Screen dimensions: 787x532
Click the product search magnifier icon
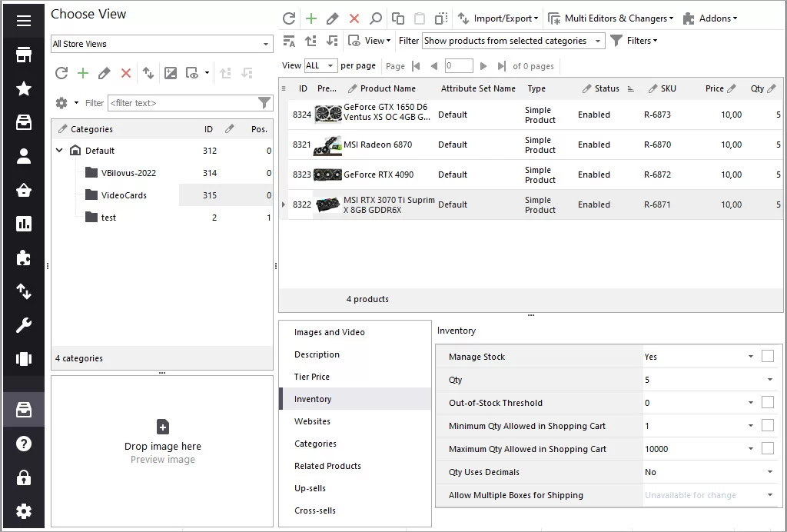pyautogui.click(x=375, y=18)
